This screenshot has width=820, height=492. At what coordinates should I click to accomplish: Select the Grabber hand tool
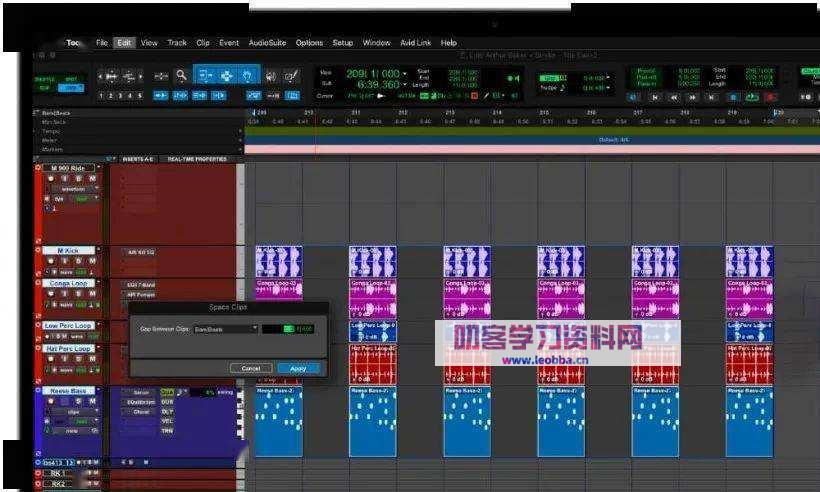coord(248,76)
